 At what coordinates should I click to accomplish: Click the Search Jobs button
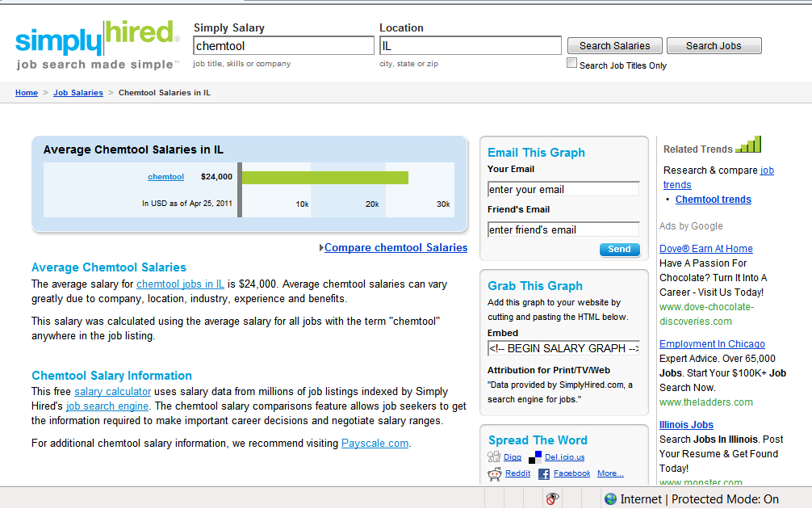[x=714, y=45]
